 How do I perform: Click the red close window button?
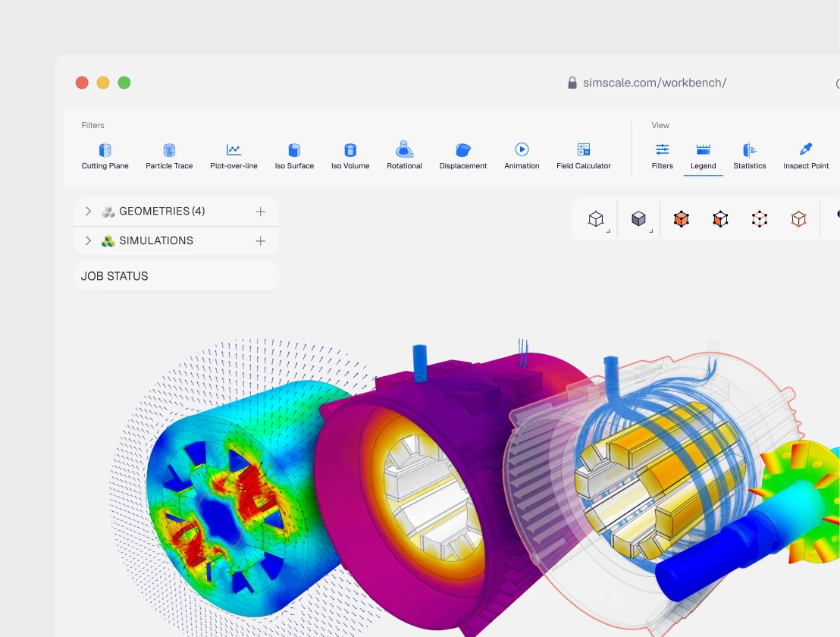pos(82,83)
